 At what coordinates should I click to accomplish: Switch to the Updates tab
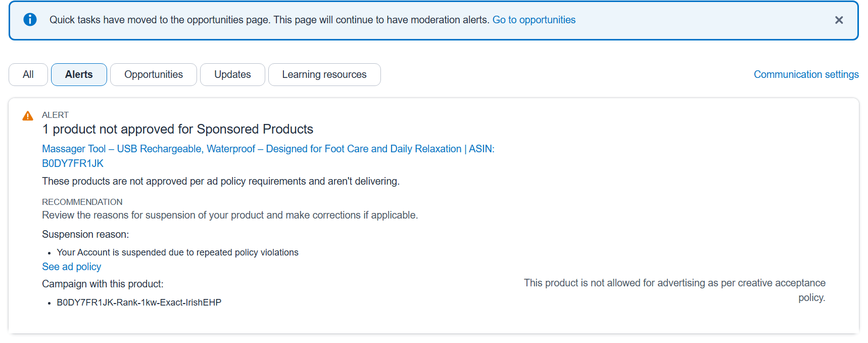232,74
